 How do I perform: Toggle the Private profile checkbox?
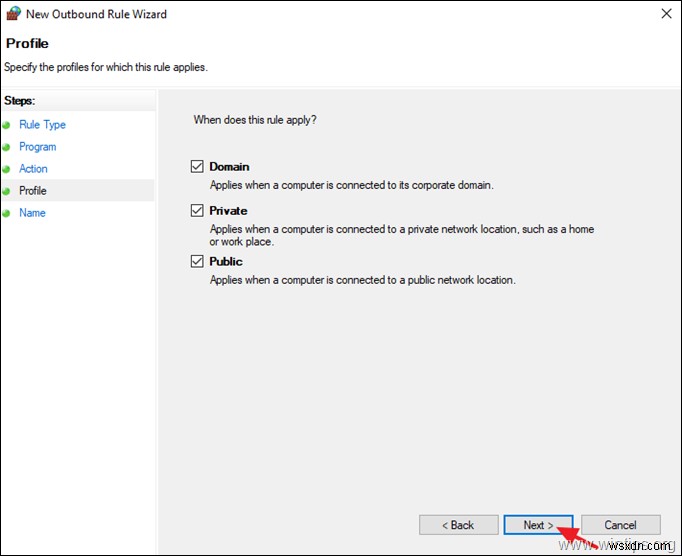(x=197, y=211)
